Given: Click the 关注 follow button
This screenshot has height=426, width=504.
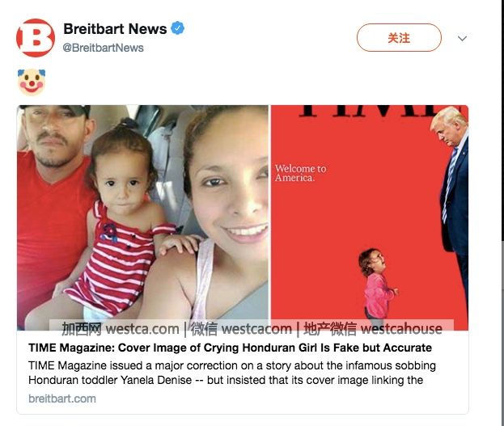Looking at the screenshot, I should pyautogui.click(x=399, y=37).
